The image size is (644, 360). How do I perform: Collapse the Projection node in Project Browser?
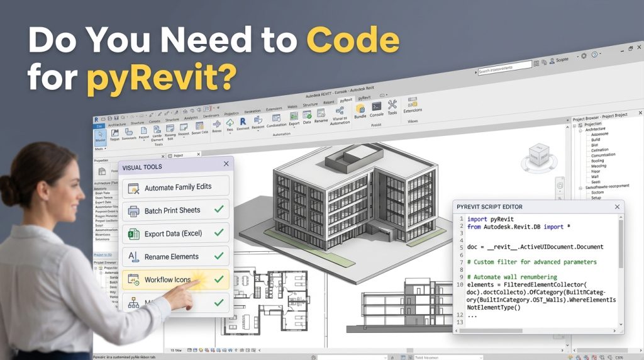tap(575, 126)
